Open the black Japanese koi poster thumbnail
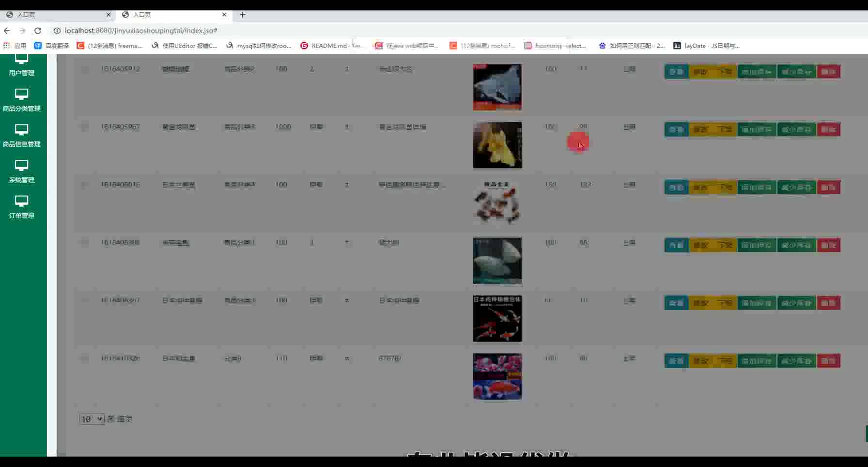Viewport: 868px width, 467px height. coord(497,319)
